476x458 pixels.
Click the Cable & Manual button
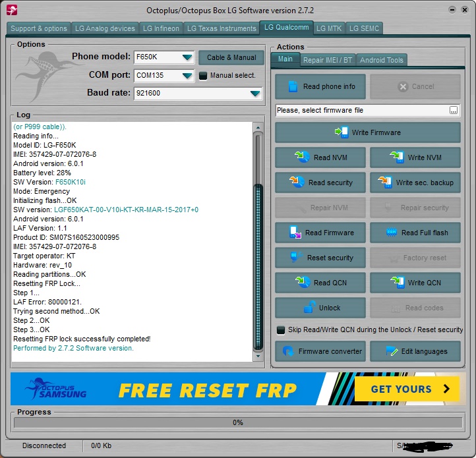pos(231,57)
